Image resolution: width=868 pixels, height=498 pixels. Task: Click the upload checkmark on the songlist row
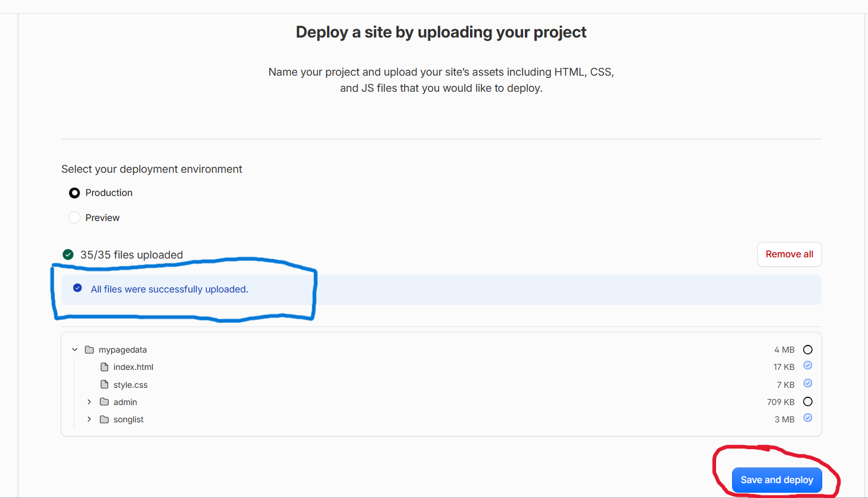[x=808, y=418]
